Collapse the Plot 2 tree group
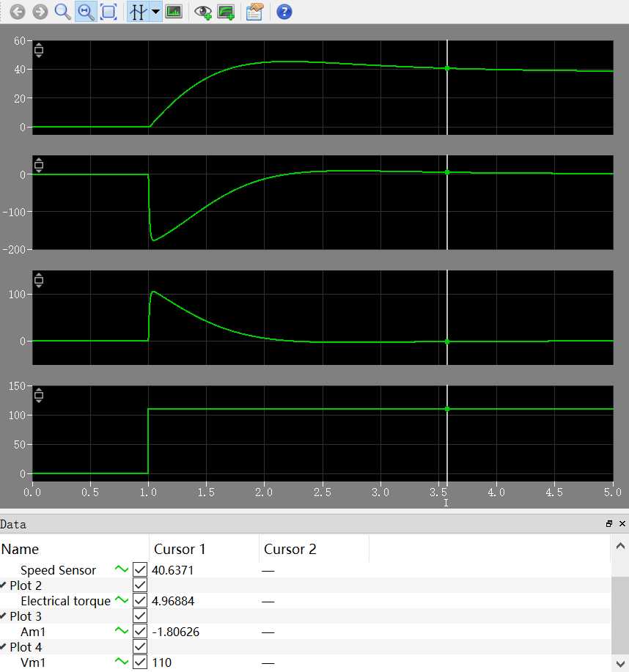The width and height of the screenshot is (629, 672). point(3,585)
